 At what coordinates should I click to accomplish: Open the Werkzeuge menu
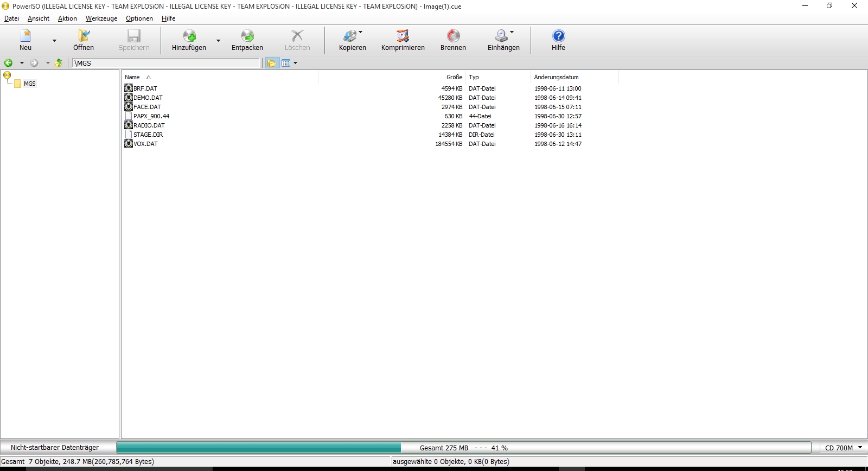click(101, 18)
